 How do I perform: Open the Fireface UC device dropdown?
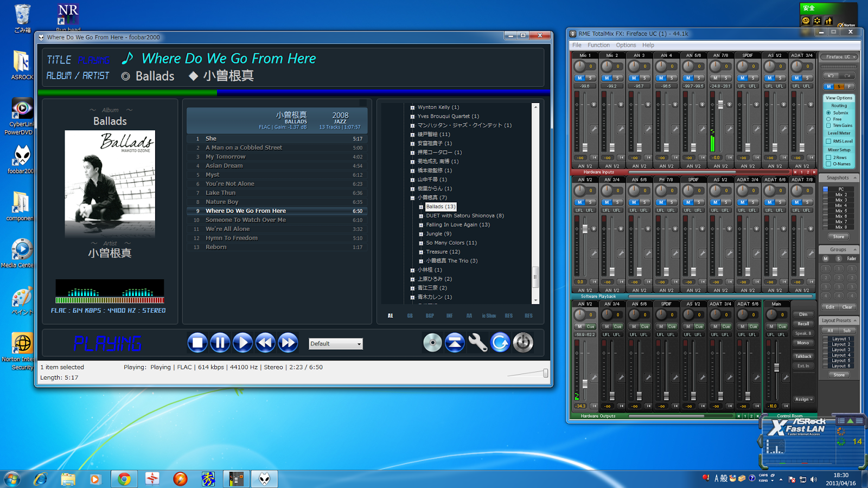[838, 57]
